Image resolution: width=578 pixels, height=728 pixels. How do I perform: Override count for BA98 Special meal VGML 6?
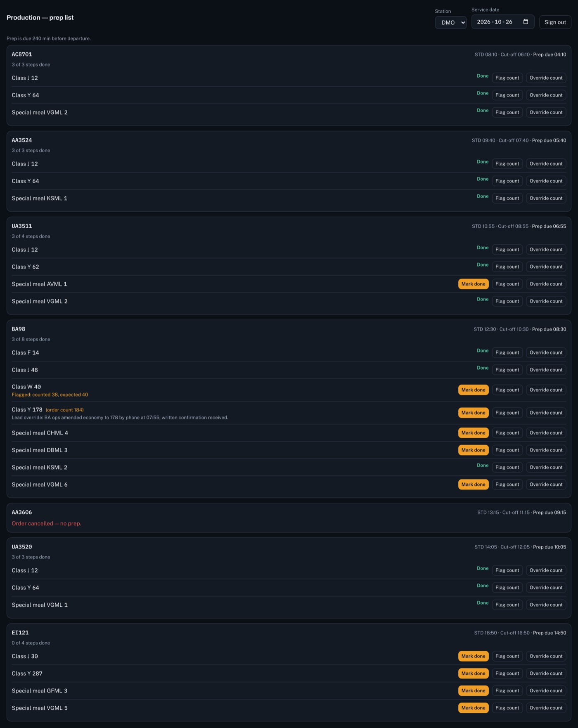click(546, 485)
